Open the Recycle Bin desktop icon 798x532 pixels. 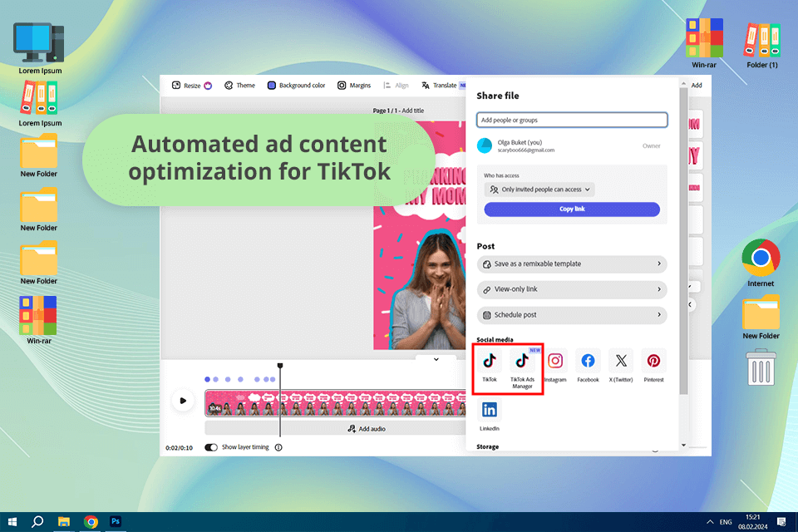tap(761, 367)
